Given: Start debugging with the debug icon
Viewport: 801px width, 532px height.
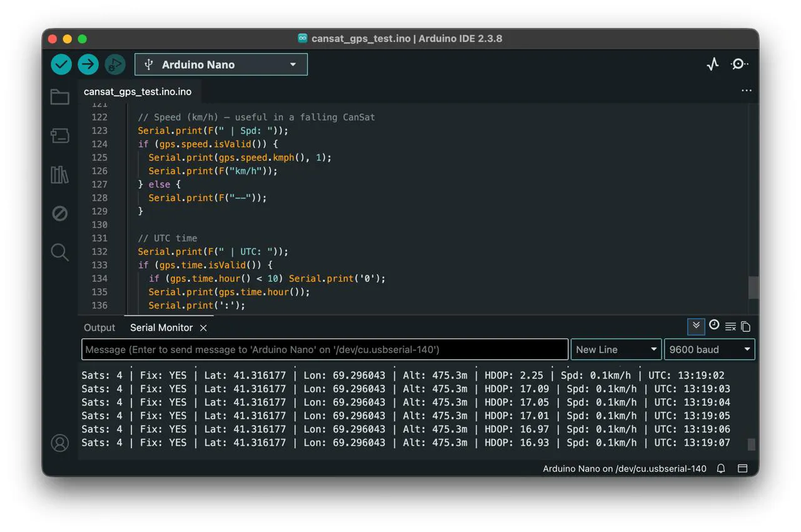Looking at the screenshot, I should 115,64.
